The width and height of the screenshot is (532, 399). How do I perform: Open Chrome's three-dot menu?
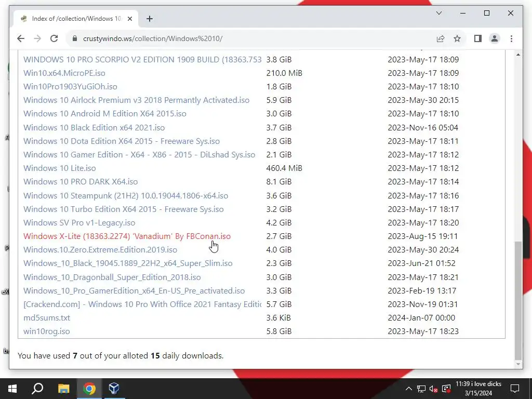[511, 38]
